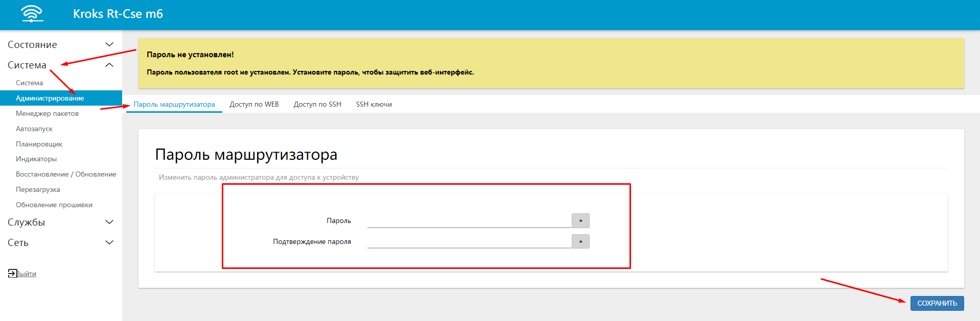Open Обновление прошивки page

point(54,205)
